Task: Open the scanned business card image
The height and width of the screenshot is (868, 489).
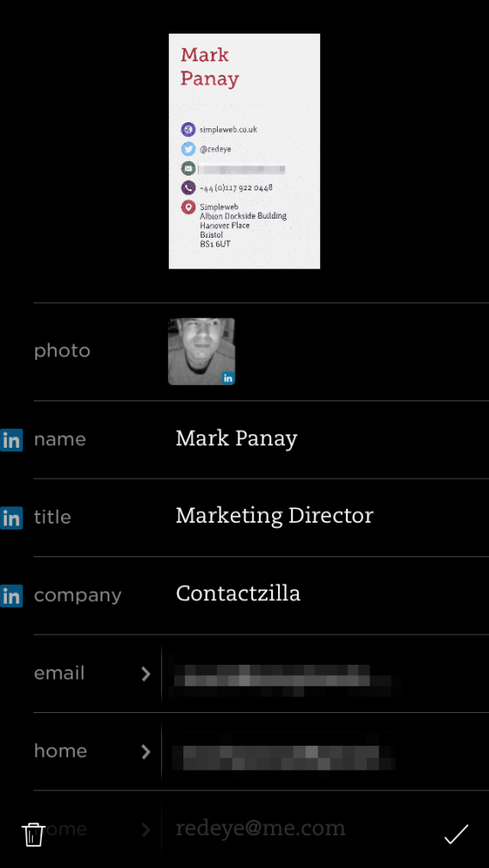Action: coord(244,152)
